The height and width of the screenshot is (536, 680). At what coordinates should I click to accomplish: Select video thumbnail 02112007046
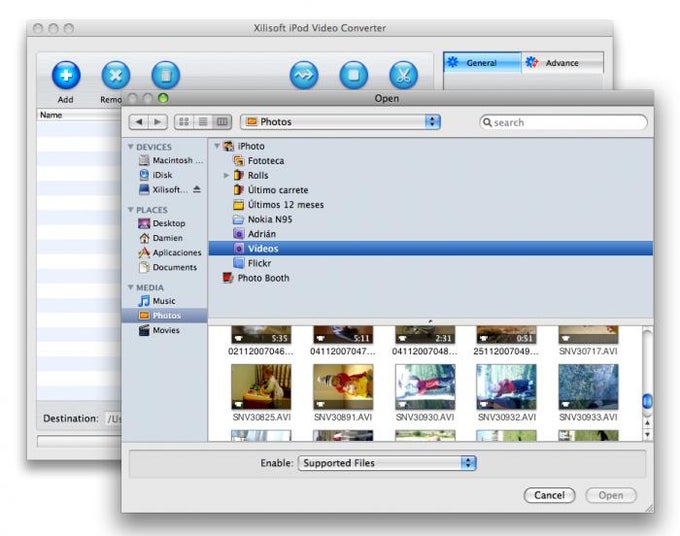(x=261, y=335)
